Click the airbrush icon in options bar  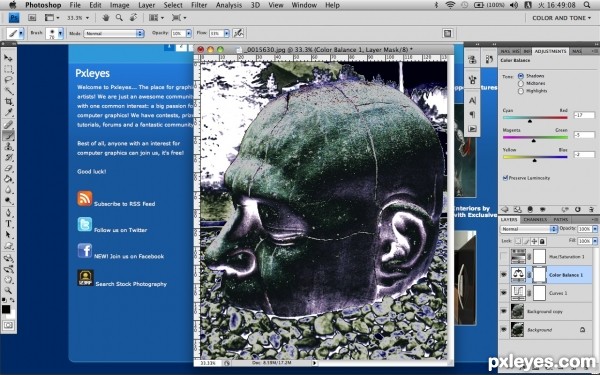coord(239,33)
